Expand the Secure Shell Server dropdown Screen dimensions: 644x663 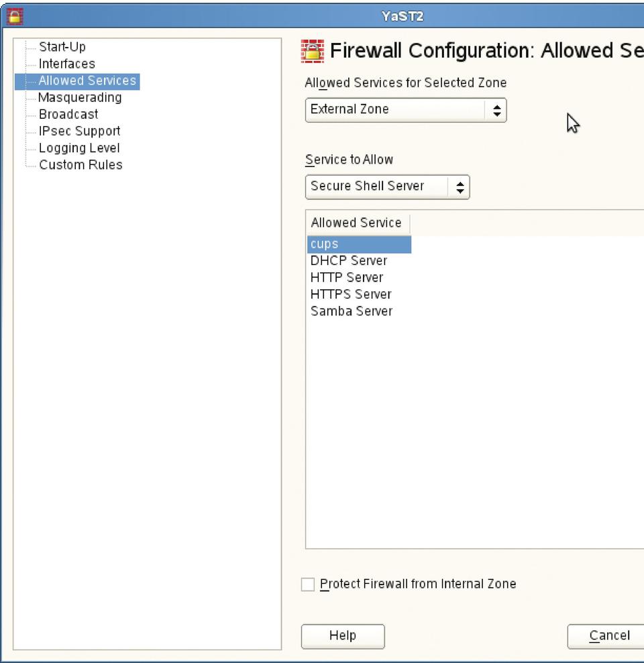[387, 187]
